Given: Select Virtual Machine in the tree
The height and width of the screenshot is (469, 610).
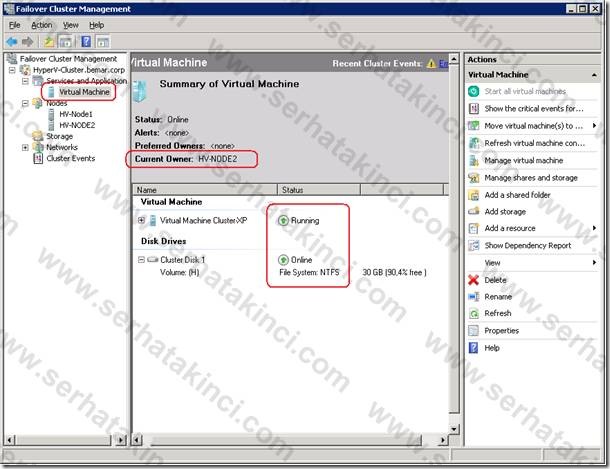Looking at the screenshot, I should (84, 92).
